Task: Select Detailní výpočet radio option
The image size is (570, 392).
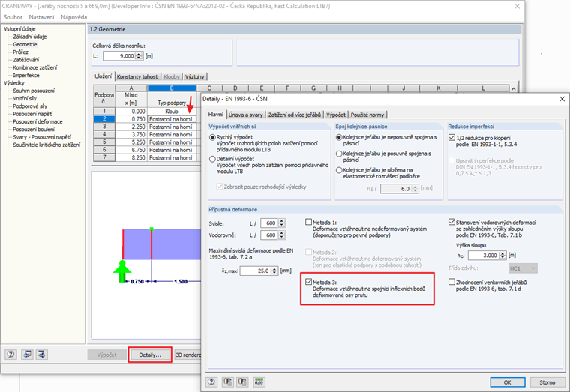Action: click(x=212, y=159)
